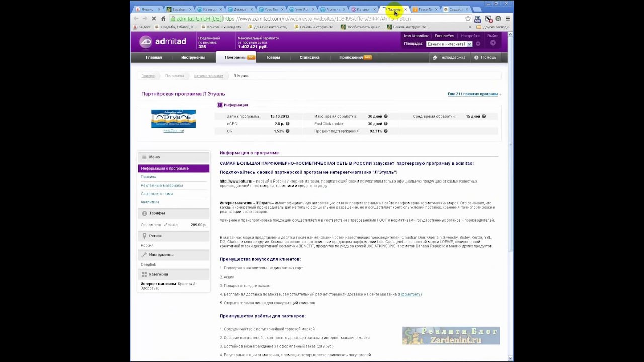Screen dimensions: 644x362
Task: Open Рекламные материалы sidebar link
Action: [162, 185]
